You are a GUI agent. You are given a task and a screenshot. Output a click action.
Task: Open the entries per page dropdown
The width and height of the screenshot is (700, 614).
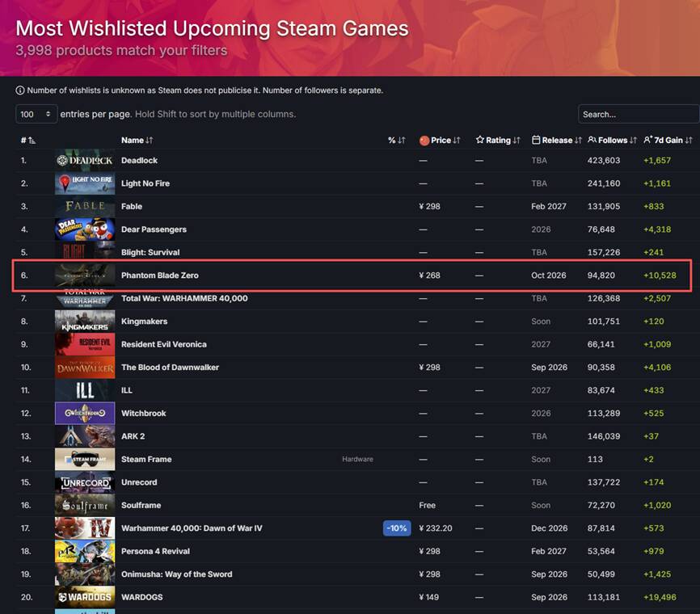(x=36, y=114)
